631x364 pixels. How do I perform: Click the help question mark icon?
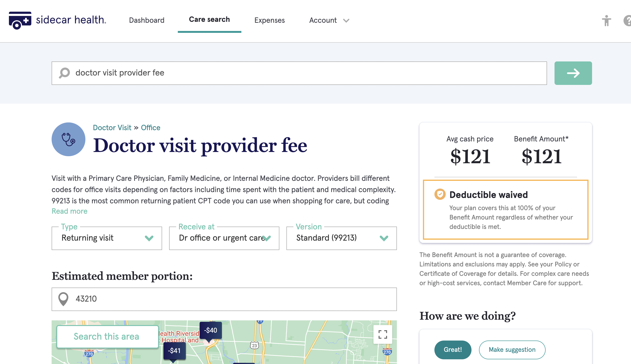pyautogui.click(x=627, y=20)
